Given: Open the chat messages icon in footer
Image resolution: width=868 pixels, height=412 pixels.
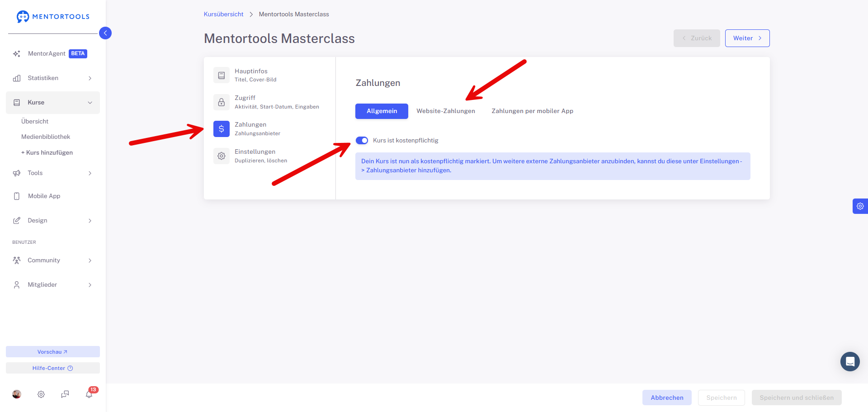Looking at the screenshot, I should click(65, 394).
